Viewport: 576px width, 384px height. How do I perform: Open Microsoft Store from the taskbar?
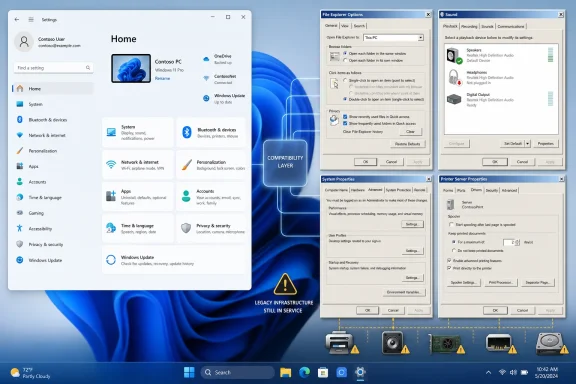pyautogui.click(x=323, y=372)
